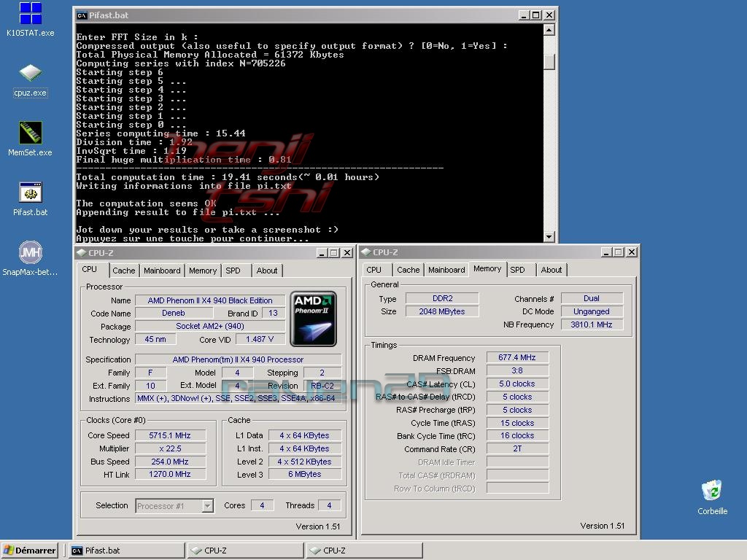Image resolution: width=747 pixels, height=560 pixels.
Task: Click the console scrollbar up arrow
Action: [549, 30]
